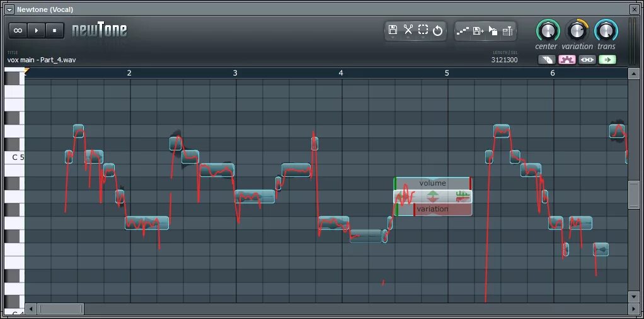Image resolution: width=644 pixels, height=319 pixels.
Task: Adjust the center knob
Action: pyautogui.click(x=547, y=30)
